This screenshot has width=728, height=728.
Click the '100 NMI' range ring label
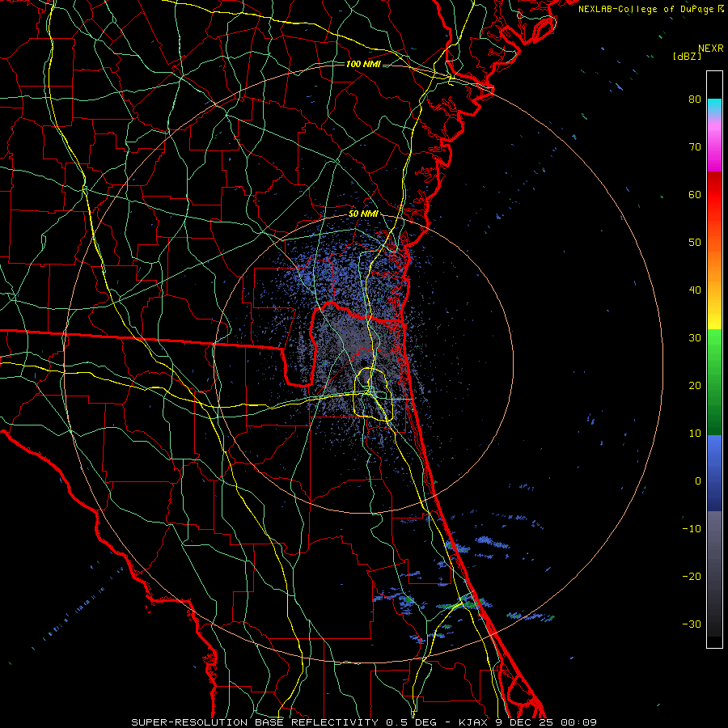point(363,64)
